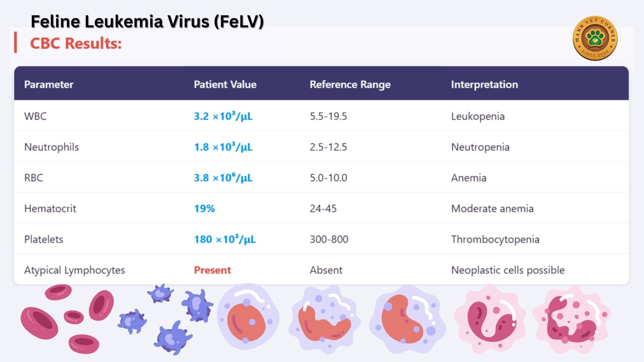Image resolution: width=644 pixels, height=362 pixels.
Task: Click the Platelets value 180 ×10³/µL
Action: tap(225, 239)
